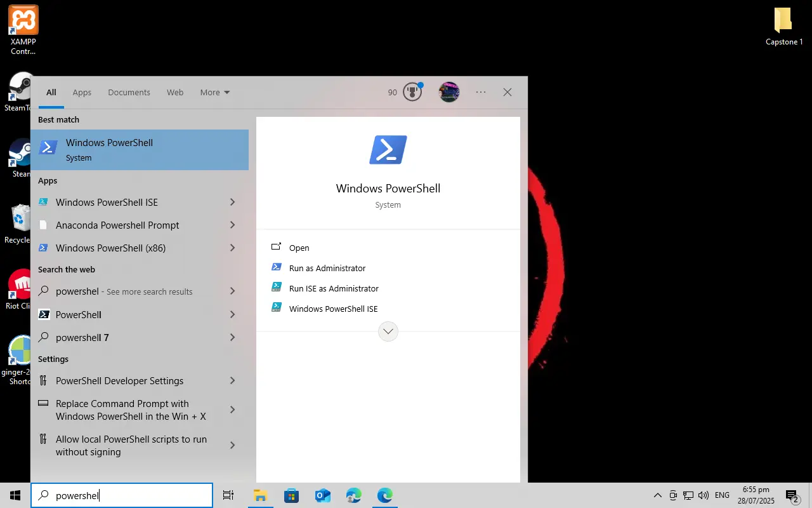Expand arrow for PowerShell Developer Settings
Viewport: 812px width, 508px height.
click(232, 380)
